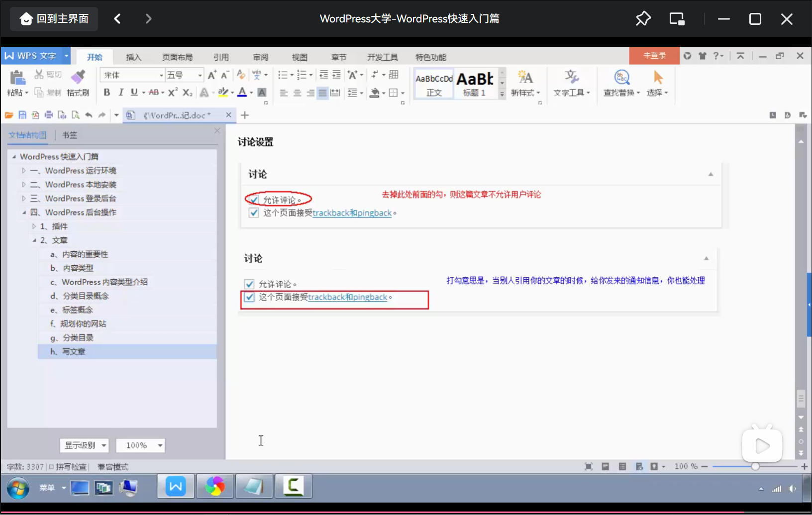This screenshot has width=812, height=515.
Task: Open the 视图 ribbon tab
Action: coord(300,57)
